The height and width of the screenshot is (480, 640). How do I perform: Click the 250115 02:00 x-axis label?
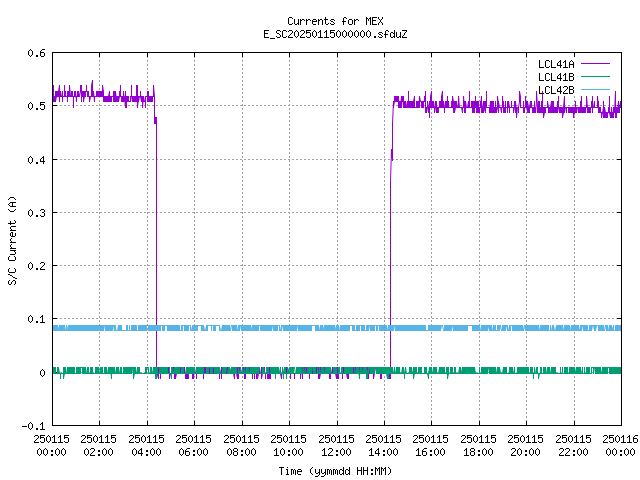98,445
